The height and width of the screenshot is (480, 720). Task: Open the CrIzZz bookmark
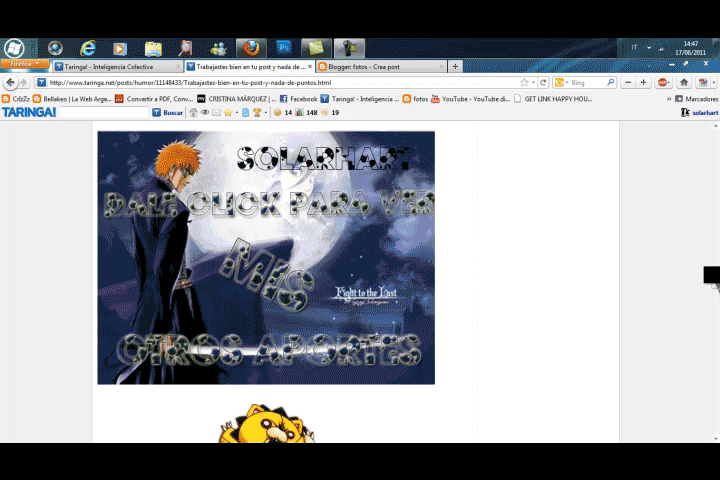(x=16, y=99)
